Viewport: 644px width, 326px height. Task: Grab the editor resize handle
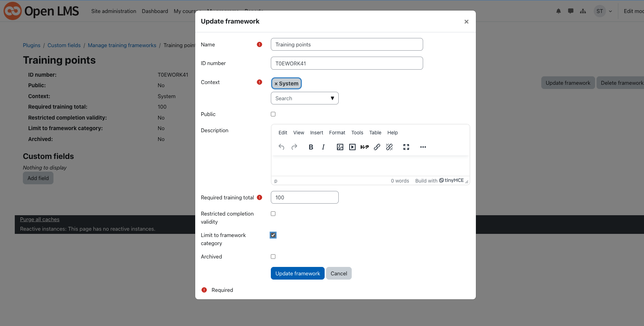coord(467,181)
